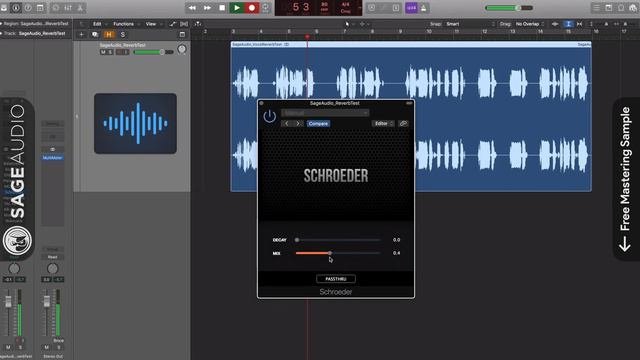Toggle the Flex button in the tracks menu bar
The image size is (640, 360).
click(184, 24)
